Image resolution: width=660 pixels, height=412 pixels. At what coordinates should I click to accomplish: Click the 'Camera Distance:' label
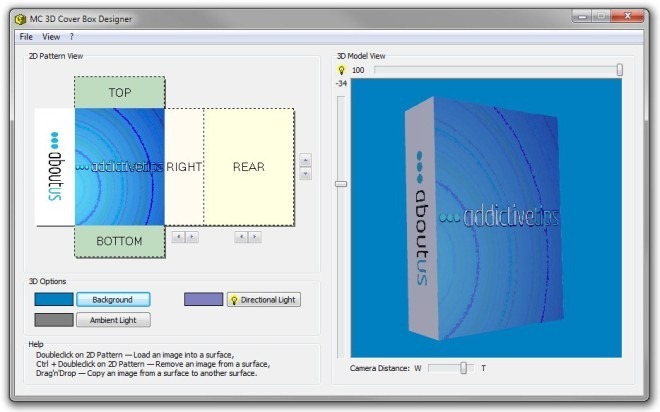pos(379,368)
